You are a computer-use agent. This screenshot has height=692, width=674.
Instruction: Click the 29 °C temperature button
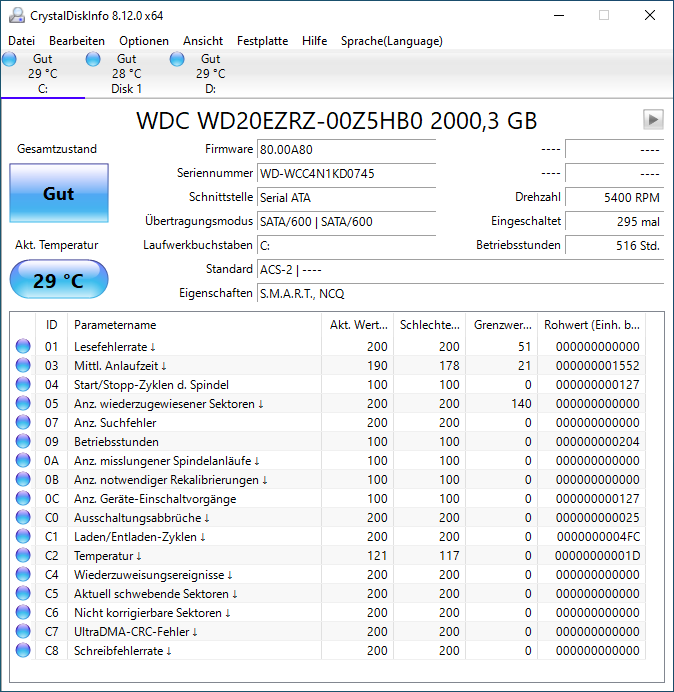[x=59, y=280]
